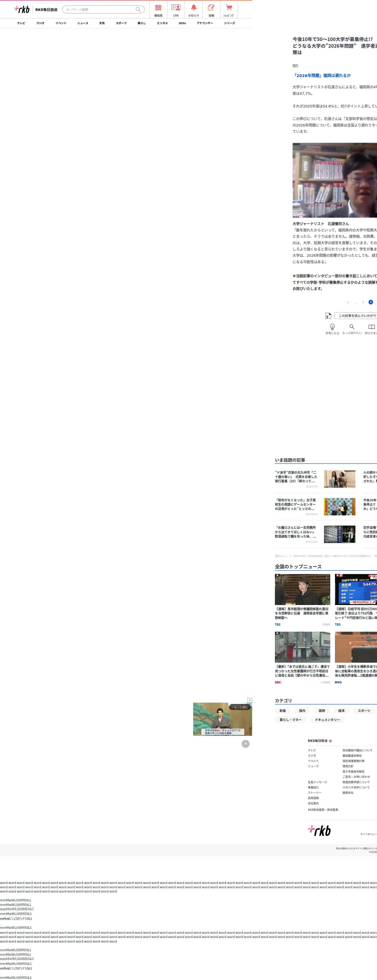Screen dimensions: 377x980
Task: React with もっと知りたい magnifier icon
Action: pyautogui.click(x=352, y=327)
